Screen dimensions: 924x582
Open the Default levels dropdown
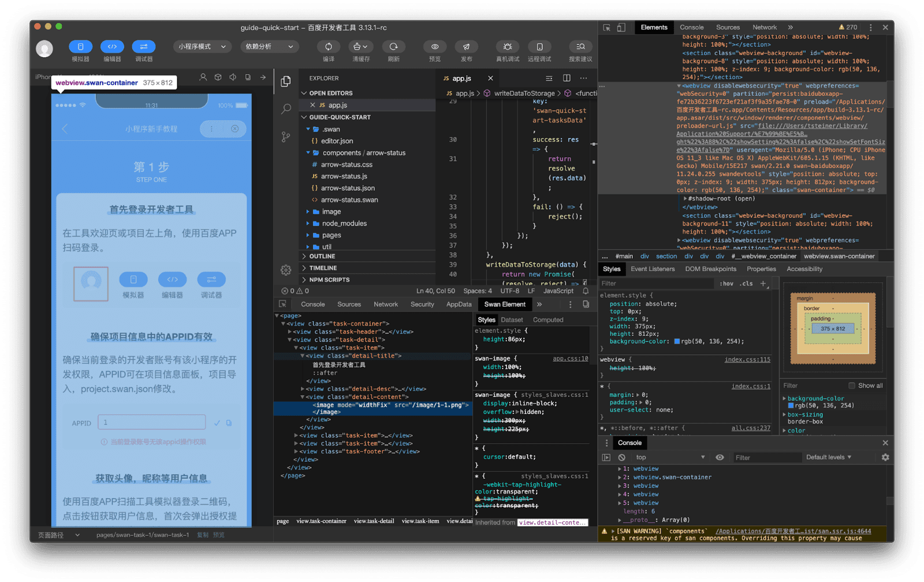pos(828,457)
